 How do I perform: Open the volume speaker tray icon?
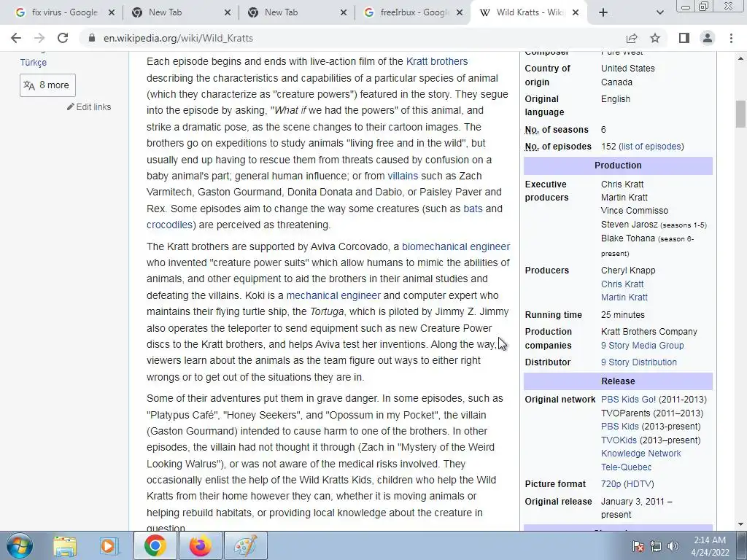[x=673, y=546]
